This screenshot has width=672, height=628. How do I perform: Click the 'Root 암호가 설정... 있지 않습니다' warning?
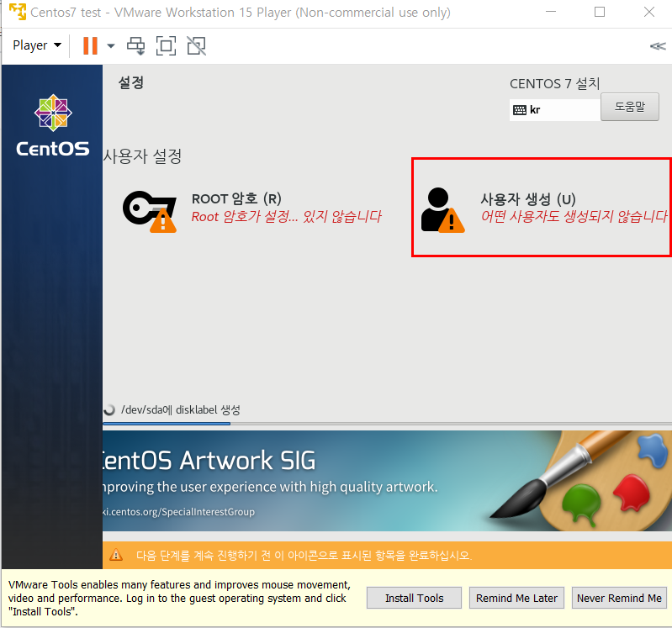tap(286, 217)
